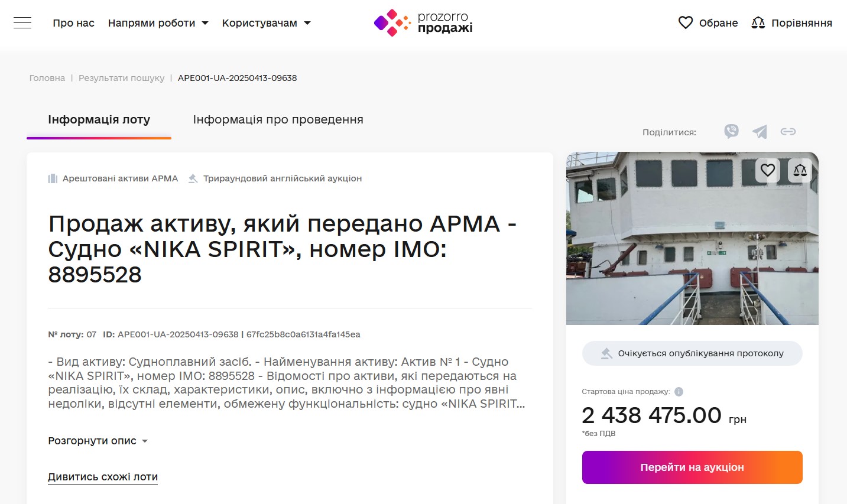Navigate to Результати пошуку breadcrumb
The height and width of the screenshot is (504, 847).
coord(122,78)
